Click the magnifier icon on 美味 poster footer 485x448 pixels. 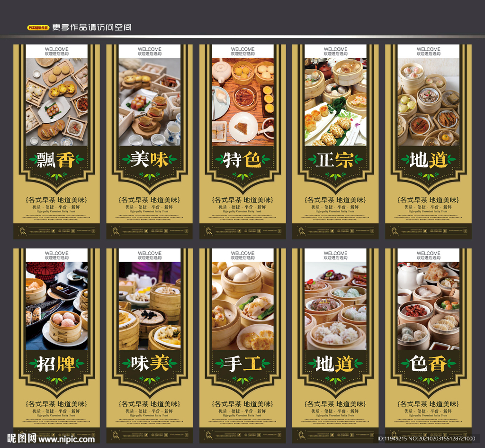116,231
